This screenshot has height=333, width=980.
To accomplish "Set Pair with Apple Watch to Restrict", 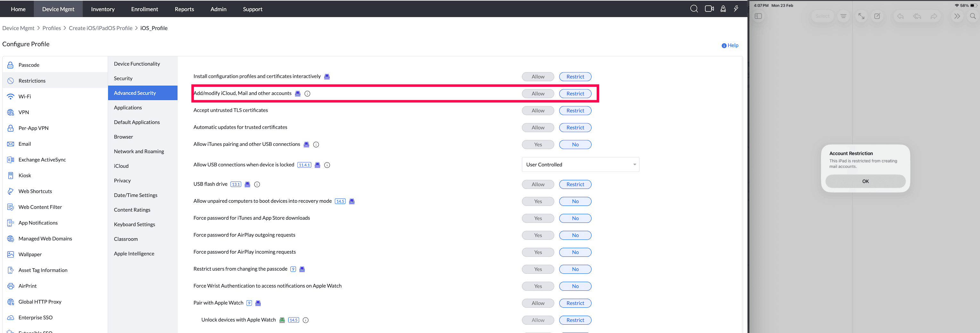I will 575,303.
